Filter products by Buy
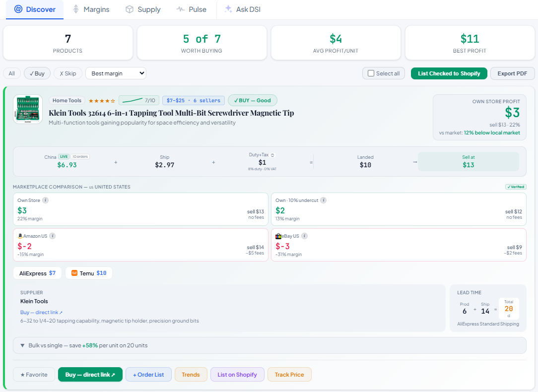This screenshot has width=538, height=392. 37,73
